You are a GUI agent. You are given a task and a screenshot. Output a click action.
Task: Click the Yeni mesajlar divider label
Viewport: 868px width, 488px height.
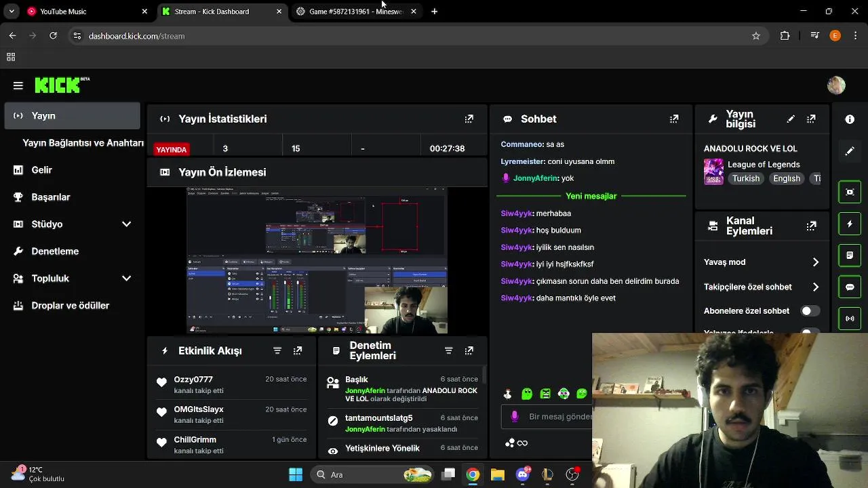point(591,196)
